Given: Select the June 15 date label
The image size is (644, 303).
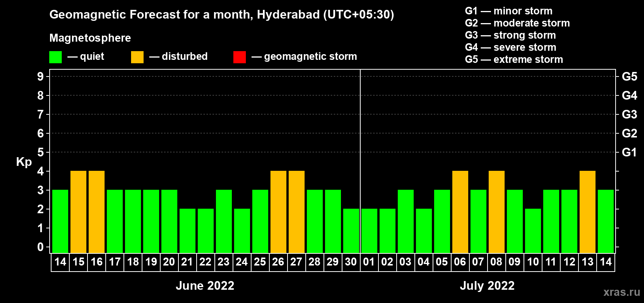Looking at the screenshot, I should tap(78, 262).
